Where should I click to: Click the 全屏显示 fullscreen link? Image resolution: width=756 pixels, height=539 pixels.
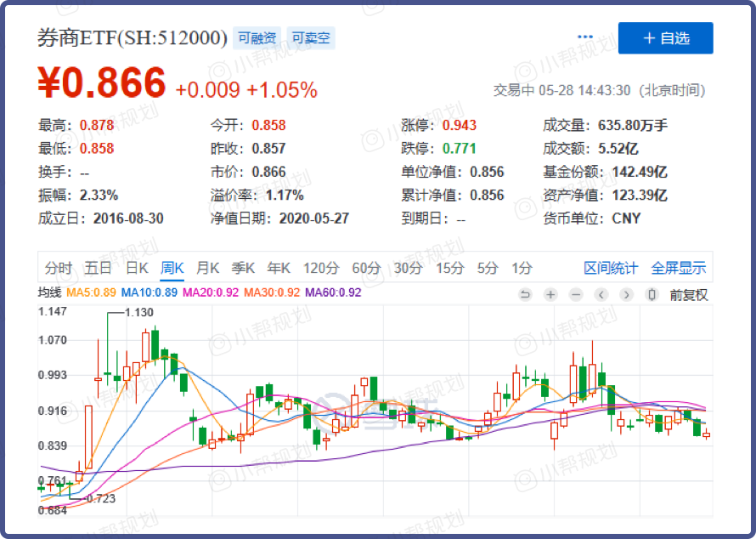[x=679, y=268]
